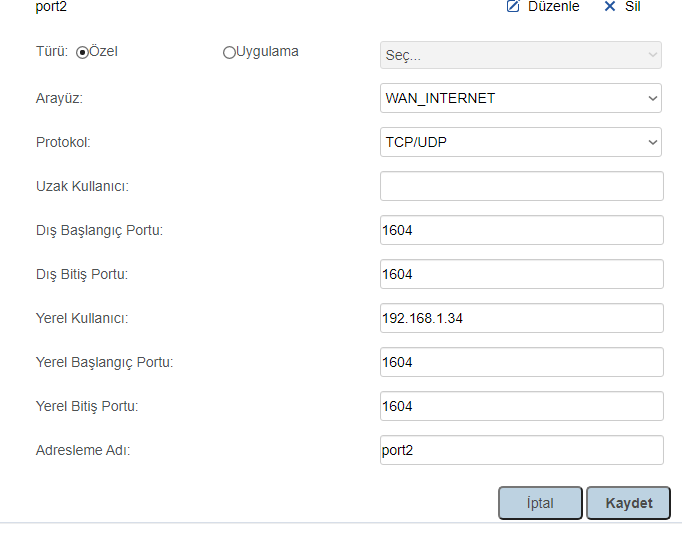Click the Sil link for port2
This screenshot has width=682, height=533.
coord(632,6)
